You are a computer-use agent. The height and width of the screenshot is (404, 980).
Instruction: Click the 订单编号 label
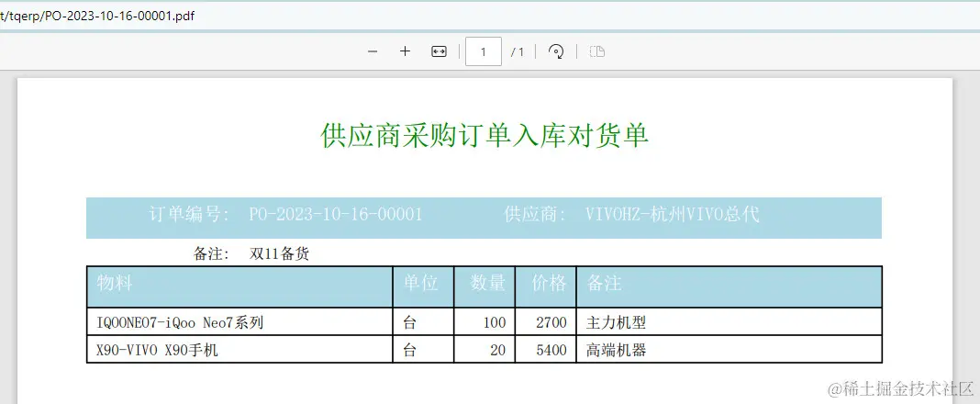[190, 215]
